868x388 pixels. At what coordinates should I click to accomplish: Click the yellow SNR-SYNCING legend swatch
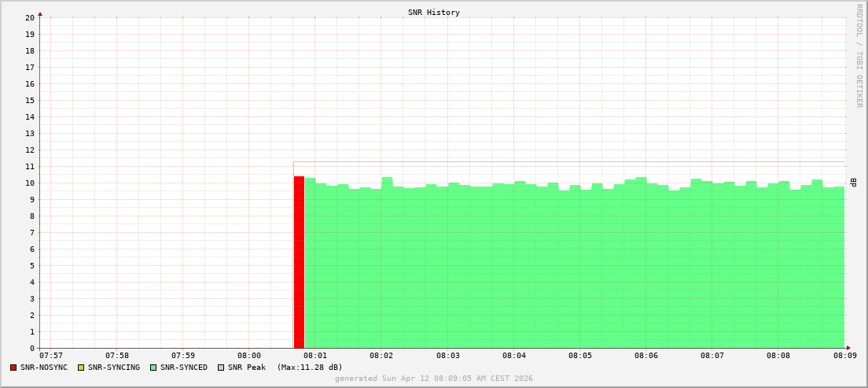tap(81, 368)
